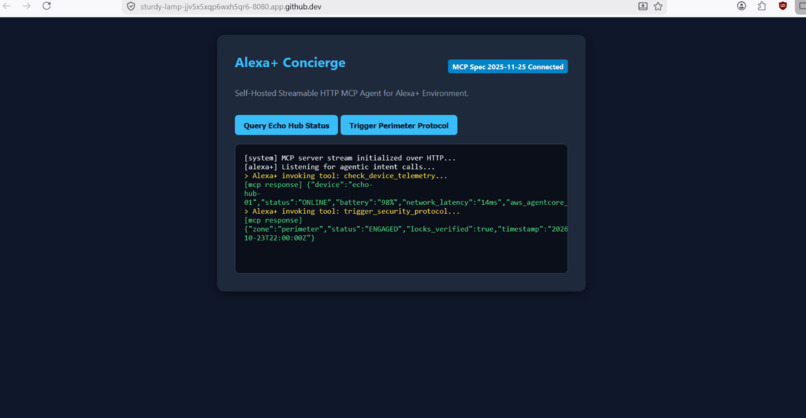The width and height of the screenshot is (806, 418).
Task: Click the Self-Hosted Streamable HTTP subtitle
Action: (352, 93)
